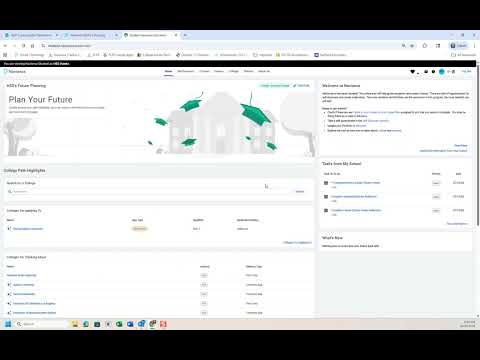Open File Explorer from the taskbar
Viewport: 480px width, 360px height.
pos(75,324)
